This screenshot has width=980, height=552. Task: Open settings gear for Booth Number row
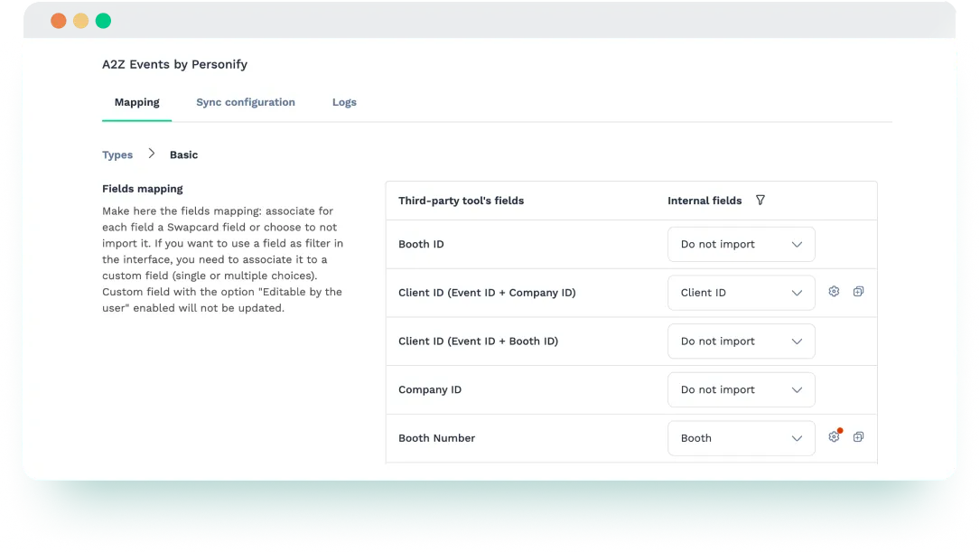[834, 437]
